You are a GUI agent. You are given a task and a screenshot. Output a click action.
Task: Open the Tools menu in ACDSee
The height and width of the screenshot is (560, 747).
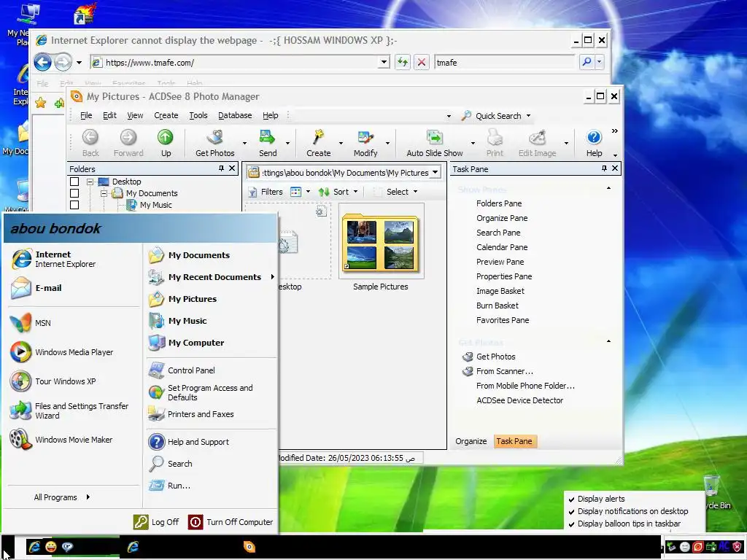click(x=198, y=115)
